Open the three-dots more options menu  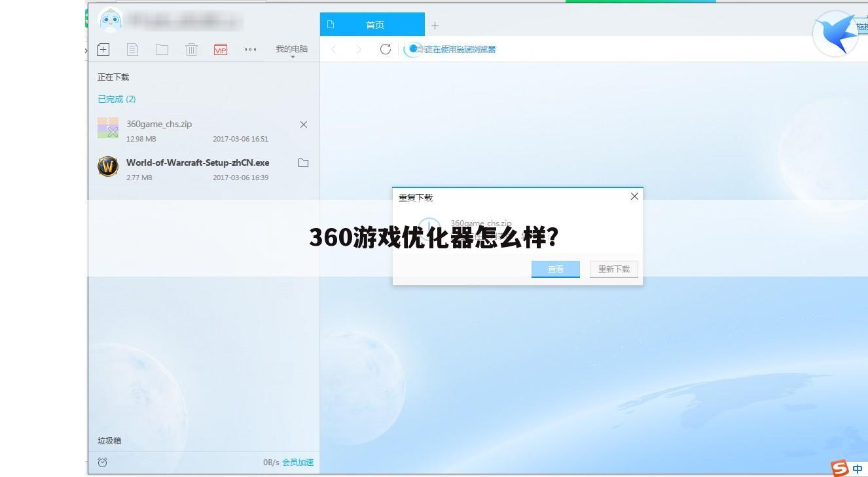point(250,49)
